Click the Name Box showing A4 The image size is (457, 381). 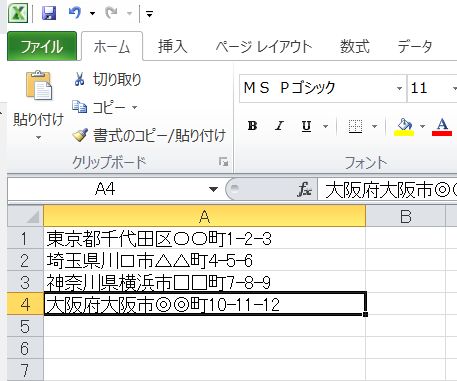pyautogui.click(x=105, y=189)
